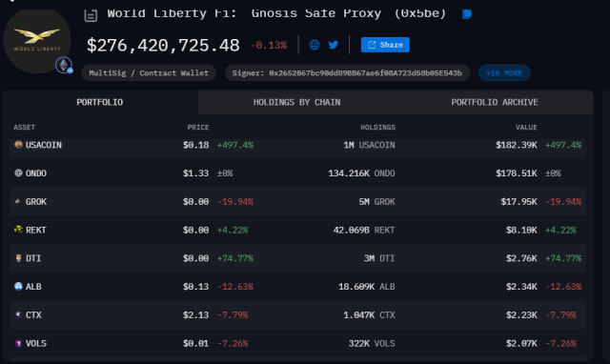Screen dimensions: 610x364
Task: Click the 42.069B REKT holdings
Action: (x=364, y=231)
